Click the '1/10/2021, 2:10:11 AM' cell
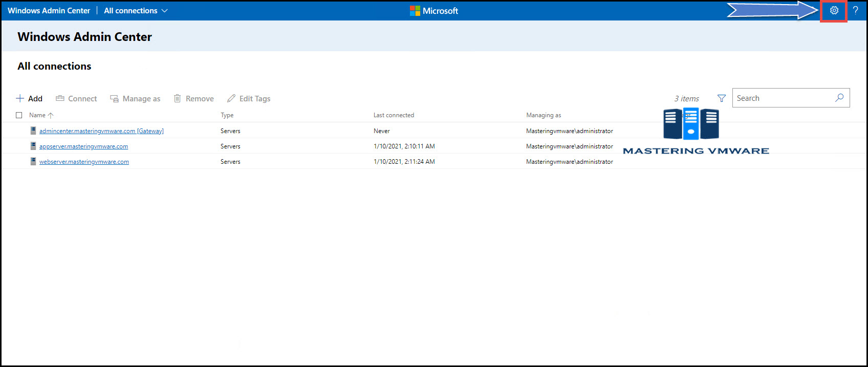Viewport: 868px width, 367px height. [404, 146]
